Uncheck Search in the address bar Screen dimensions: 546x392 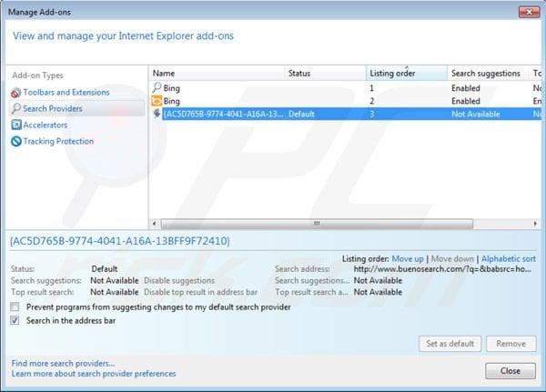pyautogui.click(x=15, y=320)
